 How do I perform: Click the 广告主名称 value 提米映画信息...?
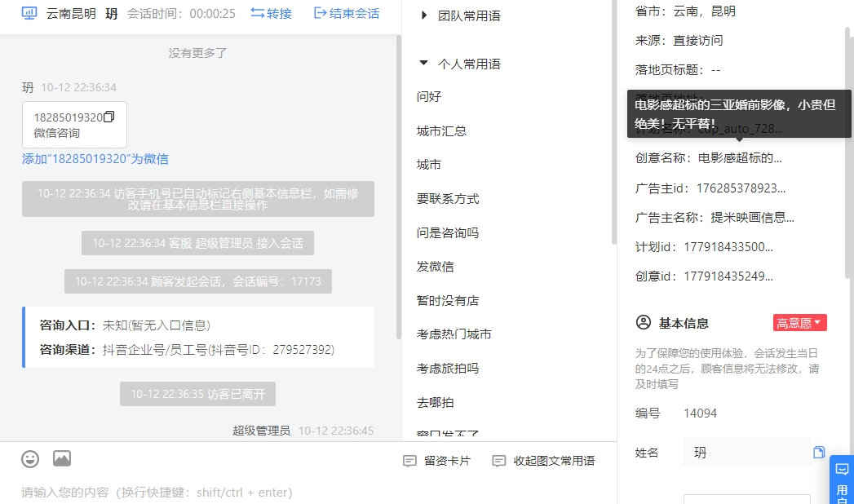click(752, 218)
